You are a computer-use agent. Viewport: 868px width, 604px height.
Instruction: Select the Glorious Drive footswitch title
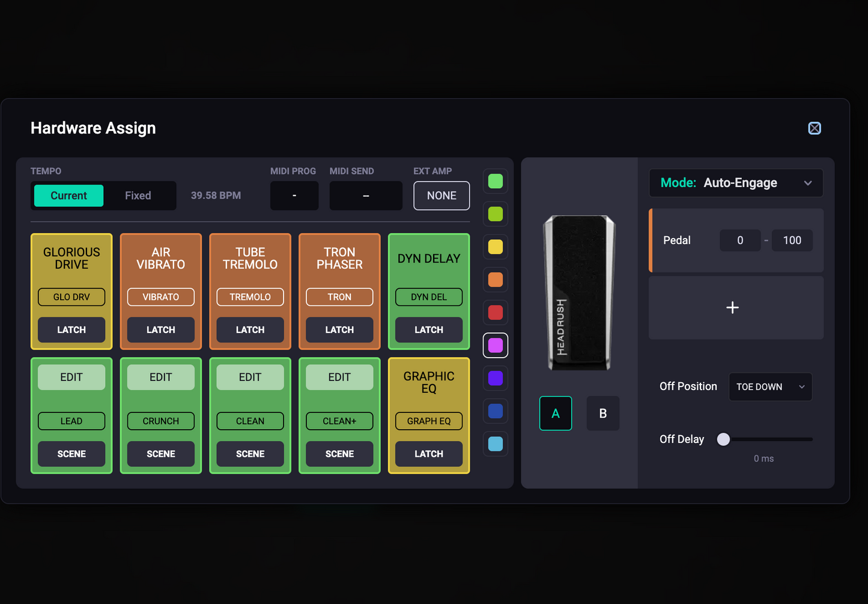tap(71, 258)
